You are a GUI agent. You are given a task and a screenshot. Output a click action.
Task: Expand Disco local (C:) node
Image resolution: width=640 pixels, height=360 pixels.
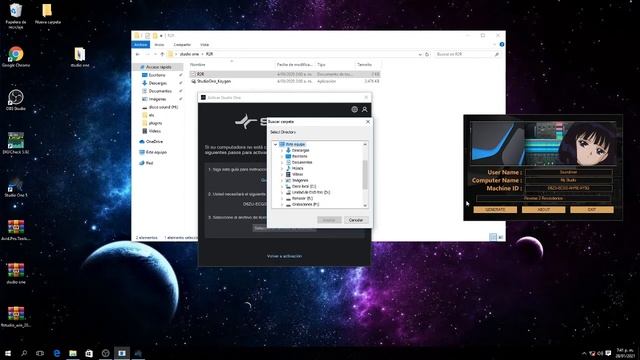coord(282,187)
